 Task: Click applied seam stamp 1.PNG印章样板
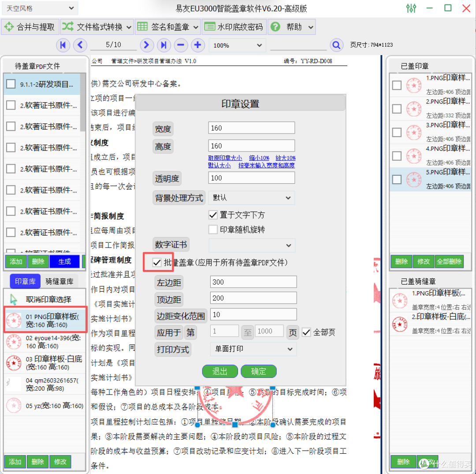click(x=399, y=300)
